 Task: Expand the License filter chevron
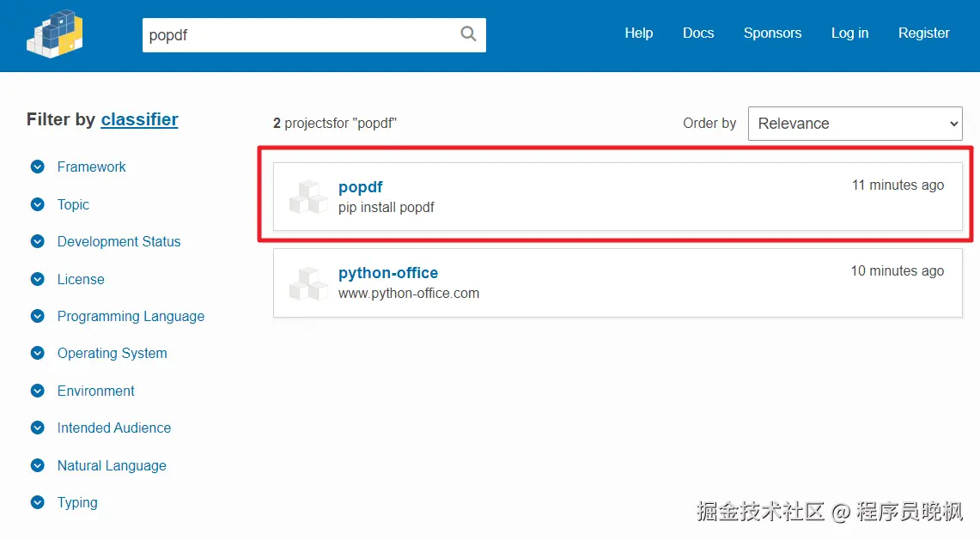pos(38,279)
